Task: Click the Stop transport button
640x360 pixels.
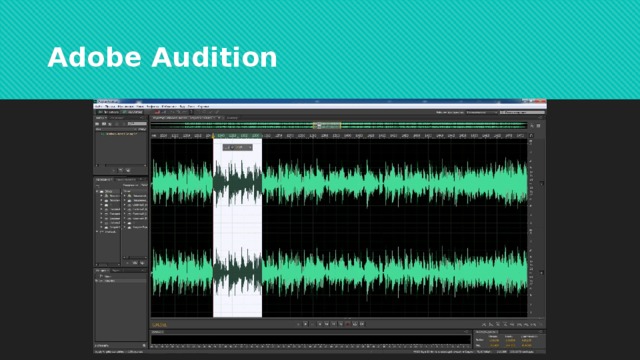Action: [x=298, y=324]
